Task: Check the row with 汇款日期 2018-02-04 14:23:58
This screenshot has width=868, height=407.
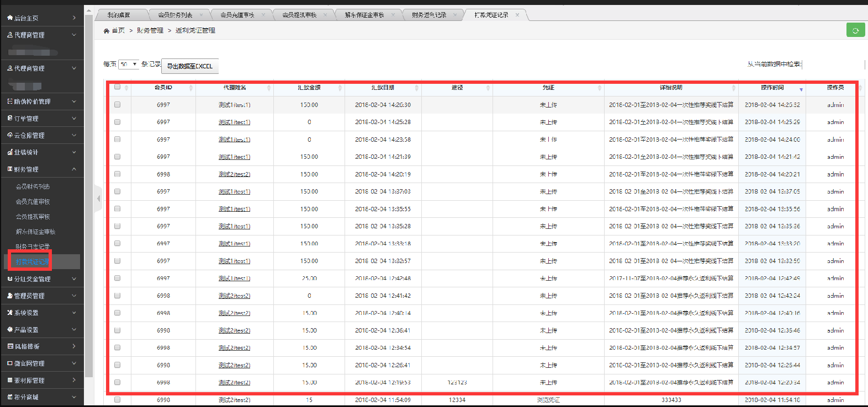Action: pos(117,139)
